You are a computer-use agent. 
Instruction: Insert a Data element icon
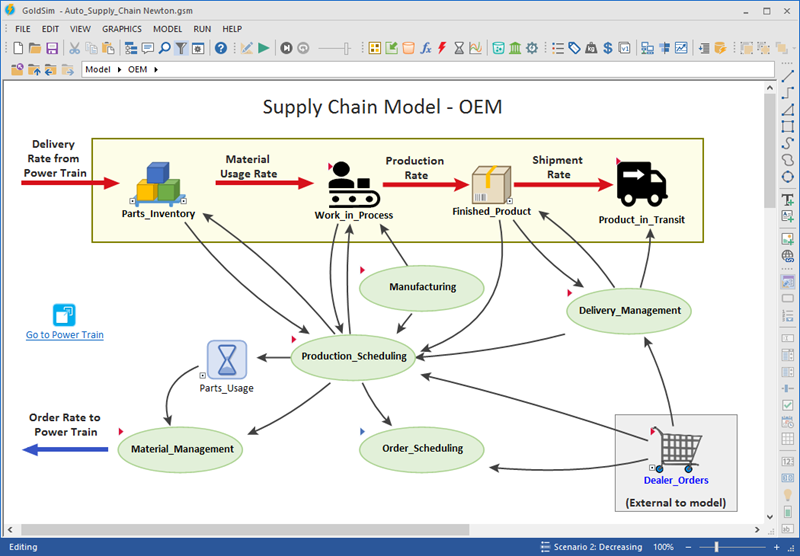point(391,48)
